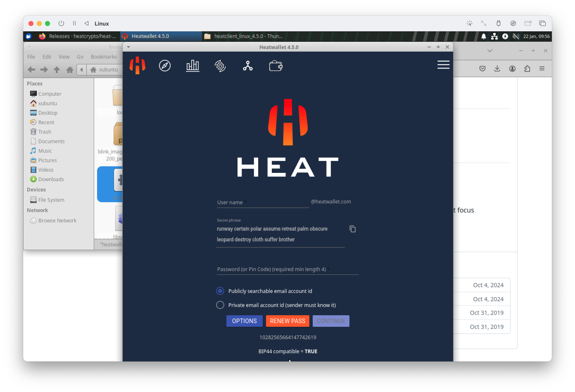
Task: Open the Xfce applications menu icon
Action: tap(29, 36)
